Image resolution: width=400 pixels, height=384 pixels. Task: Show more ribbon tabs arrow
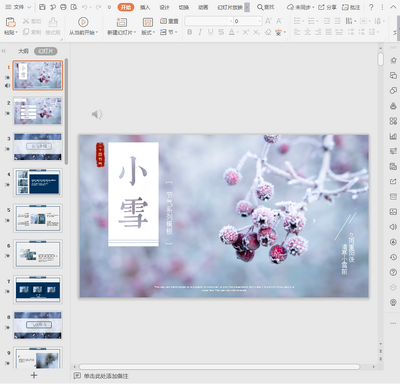(247, 7)
